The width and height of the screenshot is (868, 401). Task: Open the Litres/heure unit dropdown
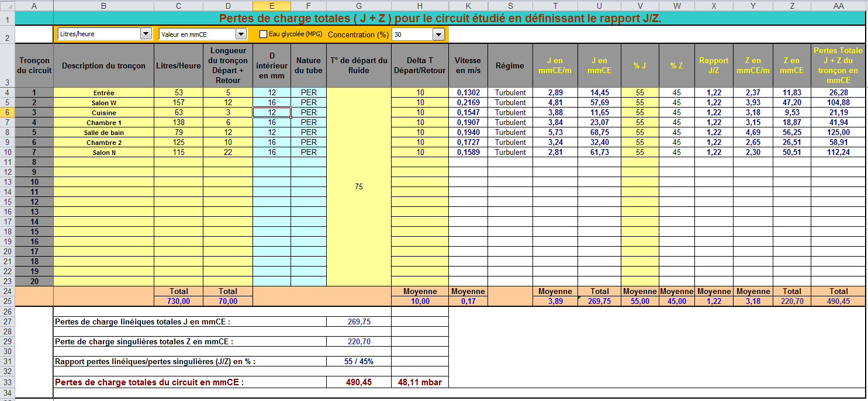pos(146,34)
